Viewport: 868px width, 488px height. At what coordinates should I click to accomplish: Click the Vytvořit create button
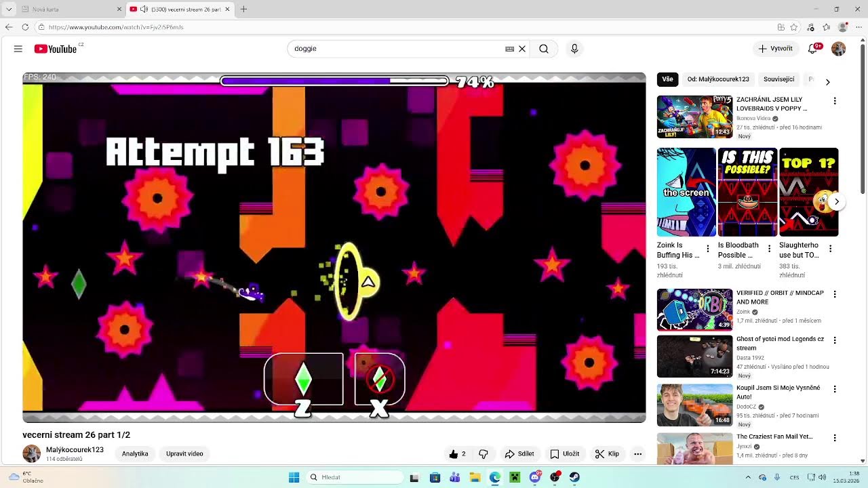[775, 49]
